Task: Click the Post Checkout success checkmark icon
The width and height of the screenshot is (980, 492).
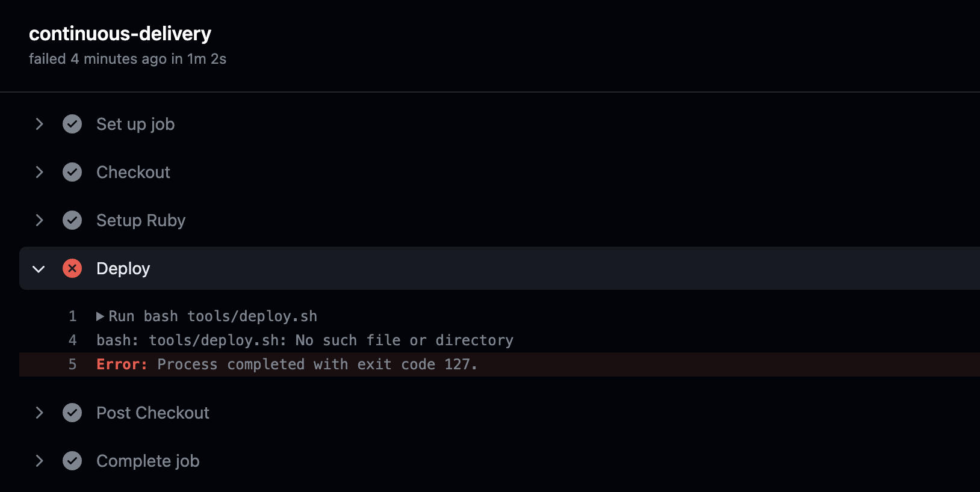Action: (x=72, y=413)
